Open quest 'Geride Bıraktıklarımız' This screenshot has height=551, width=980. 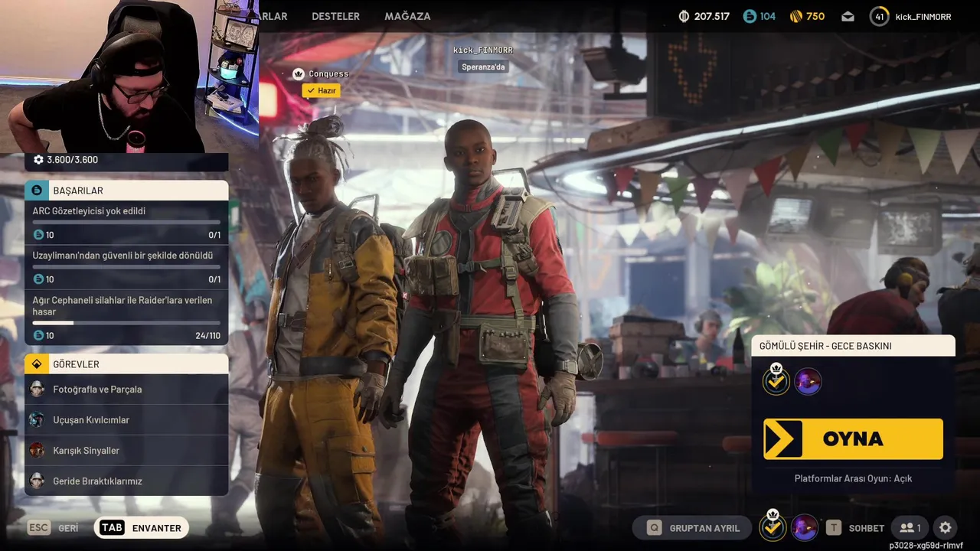click(126, 481)
